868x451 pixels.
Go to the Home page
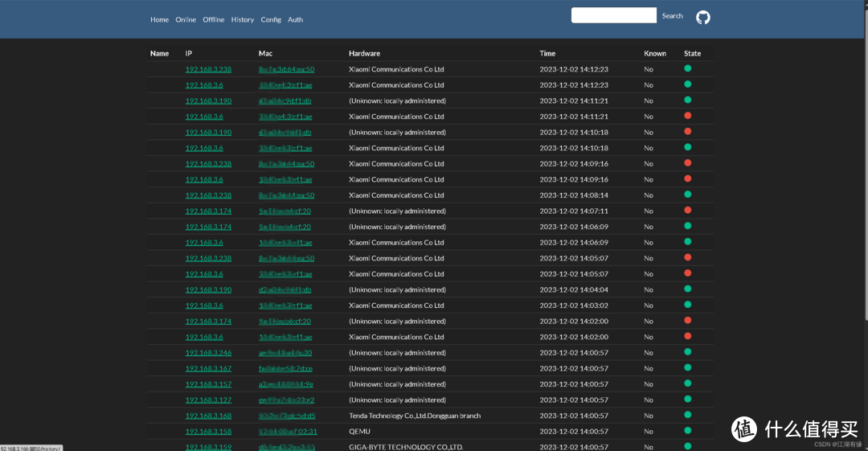(159, 19)
